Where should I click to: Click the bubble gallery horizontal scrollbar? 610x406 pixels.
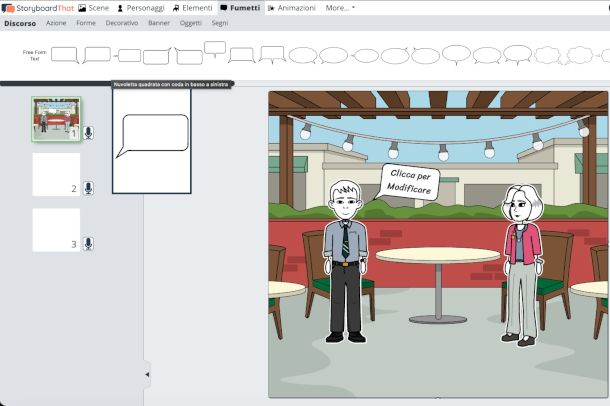117,84
